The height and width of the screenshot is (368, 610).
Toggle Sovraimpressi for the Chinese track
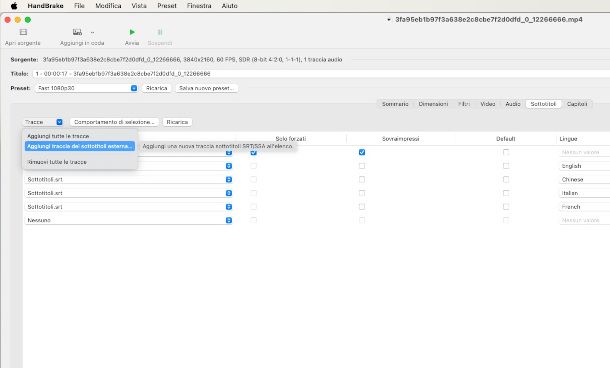coord(362,179)
